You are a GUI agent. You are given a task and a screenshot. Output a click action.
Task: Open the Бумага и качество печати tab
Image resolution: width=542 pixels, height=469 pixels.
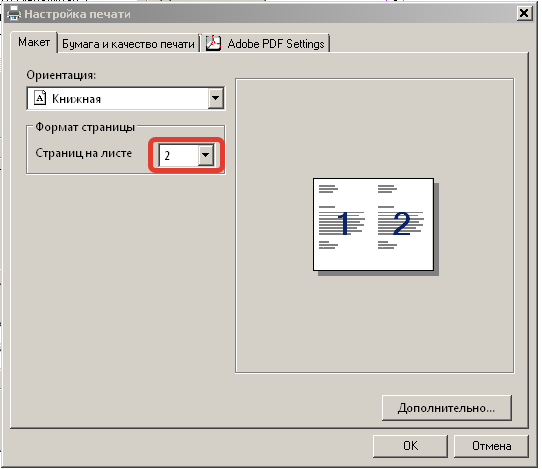pos(128,44)
